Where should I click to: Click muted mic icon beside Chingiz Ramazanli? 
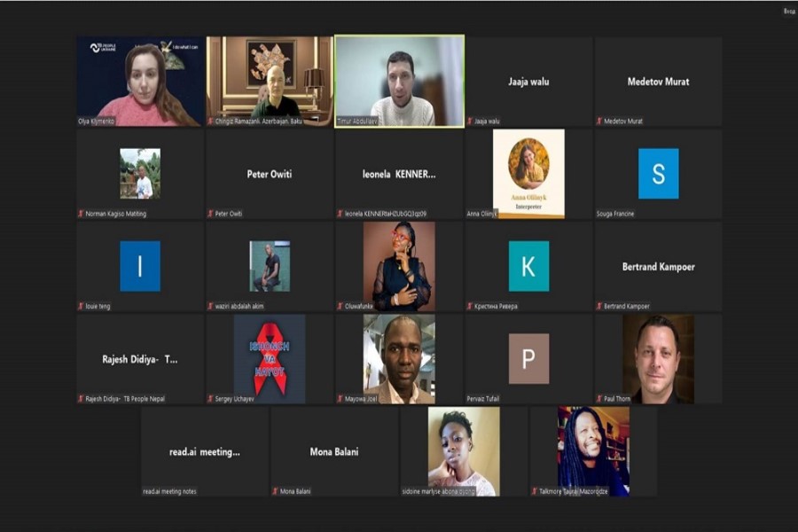210,121
